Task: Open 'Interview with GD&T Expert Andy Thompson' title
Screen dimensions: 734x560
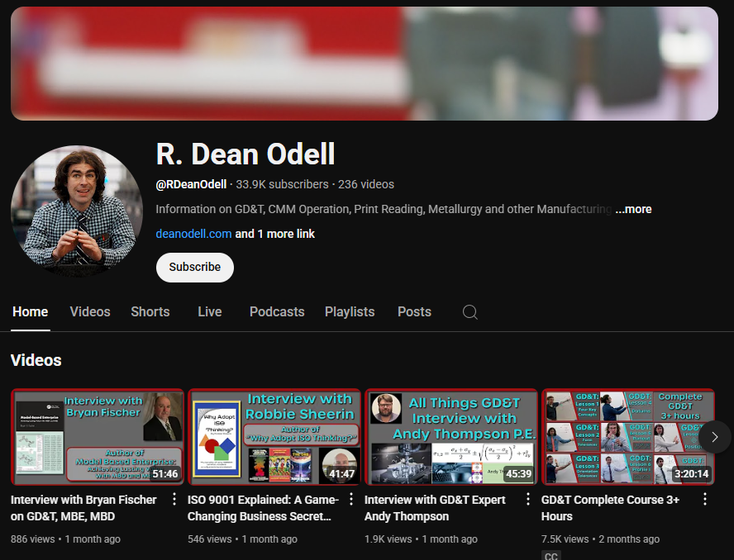Action: [x=436, y=508]
